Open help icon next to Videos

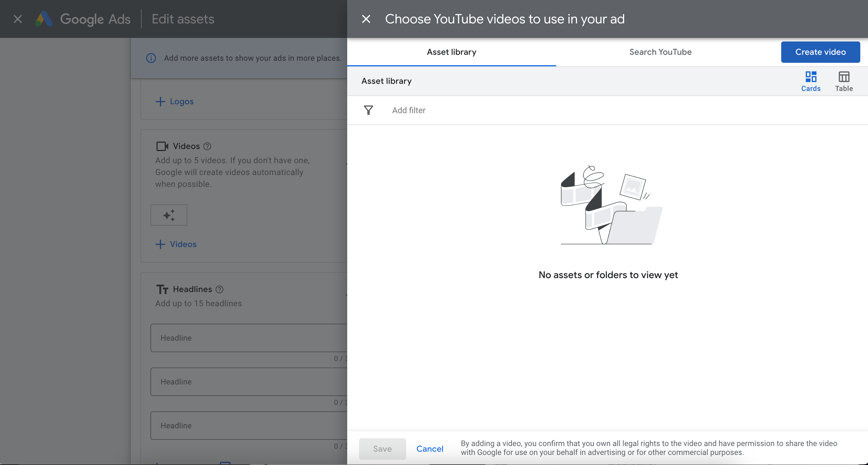click(x=207, y=146)
